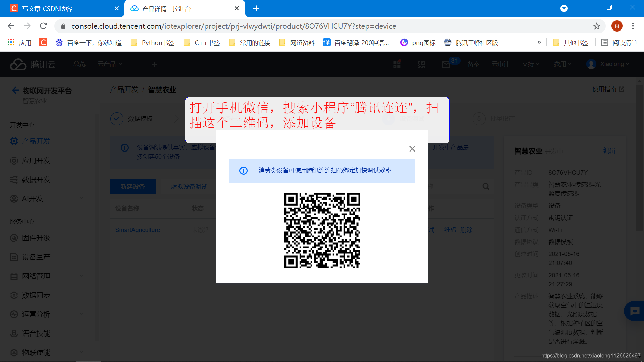Viewport: 644px width, 362px height.
Task: Click the Tencent Cloud logo
Action: point(33,64)
